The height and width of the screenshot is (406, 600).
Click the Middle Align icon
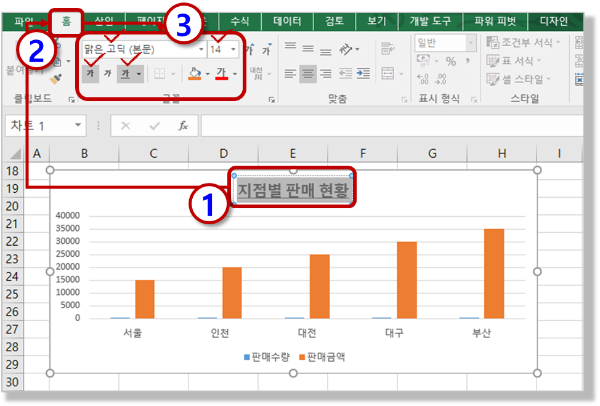coord(308,49)
